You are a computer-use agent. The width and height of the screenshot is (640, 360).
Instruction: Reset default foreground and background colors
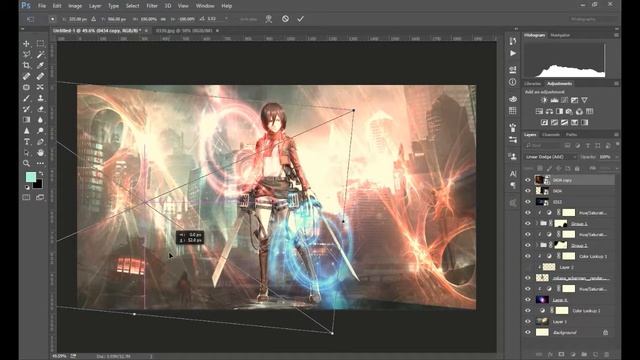click(27, 187)
